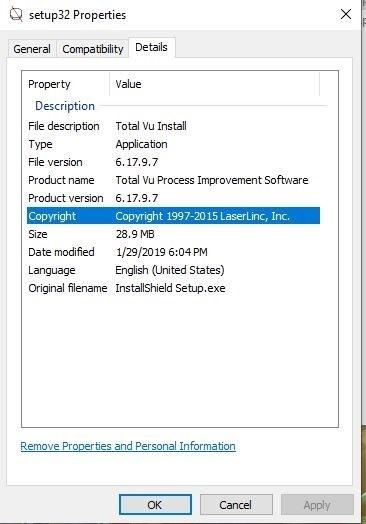This screenshot has height=524, width=366.
Task: Click the '1/29/2019 6:04 PM' value
Action: click(x=161, y=252)
